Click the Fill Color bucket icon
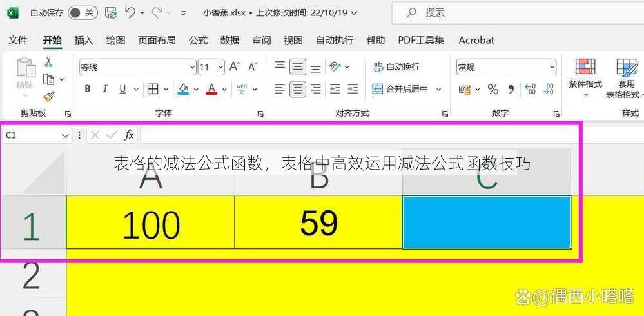644x316 pixels. (x=183, y=89)
